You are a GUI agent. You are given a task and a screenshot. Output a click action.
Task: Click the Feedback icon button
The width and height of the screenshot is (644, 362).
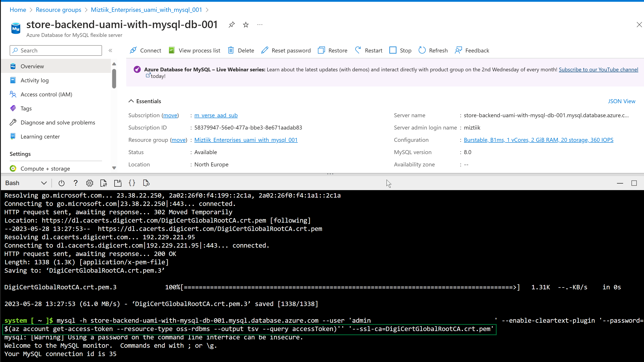click(x=458, y=50)
